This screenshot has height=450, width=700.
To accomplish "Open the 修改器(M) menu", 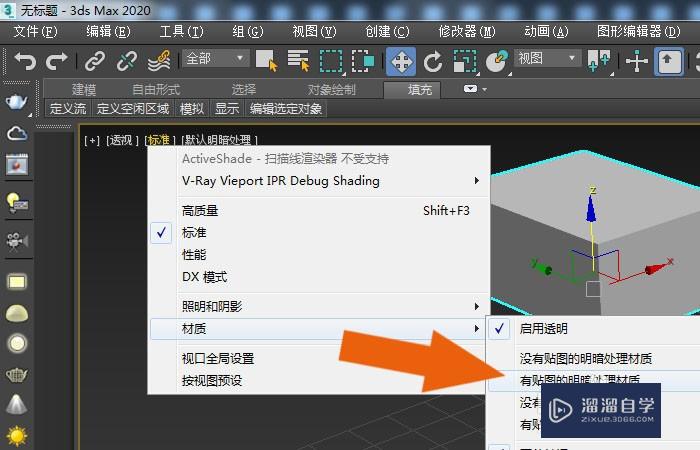I will [467, 31].
